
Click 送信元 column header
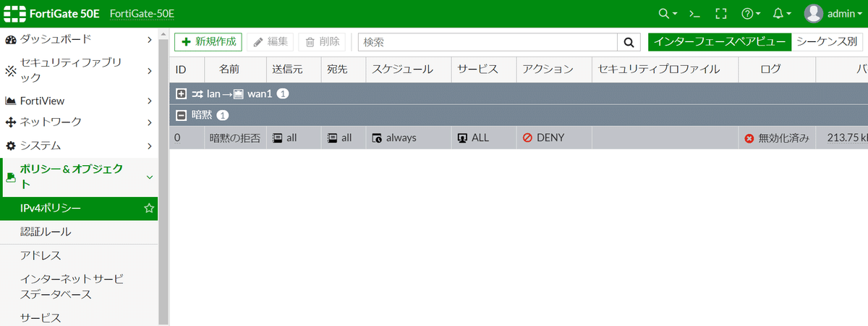[293, 69]
